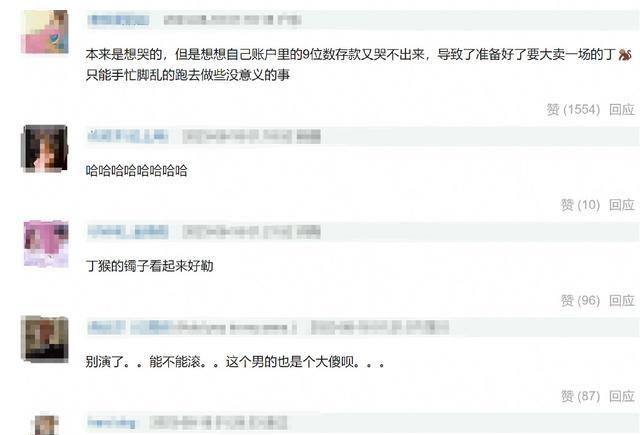640x435 pixels.
Task: Like the comment with 10 likes
Action: click(580, 205)
